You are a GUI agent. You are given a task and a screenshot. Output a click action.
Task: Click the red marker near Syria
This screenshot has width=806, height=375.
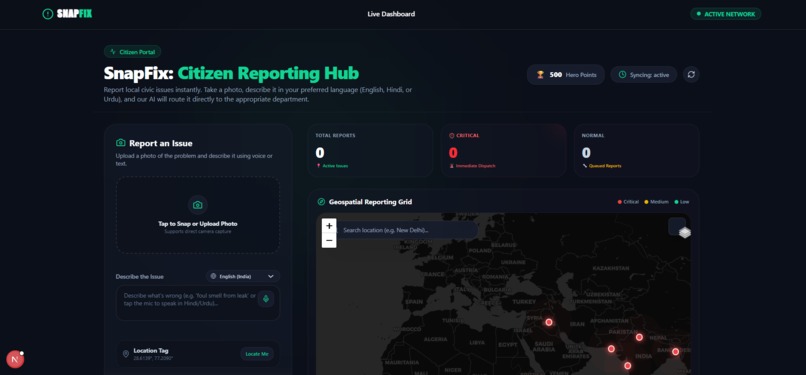[x=549, y=322]
